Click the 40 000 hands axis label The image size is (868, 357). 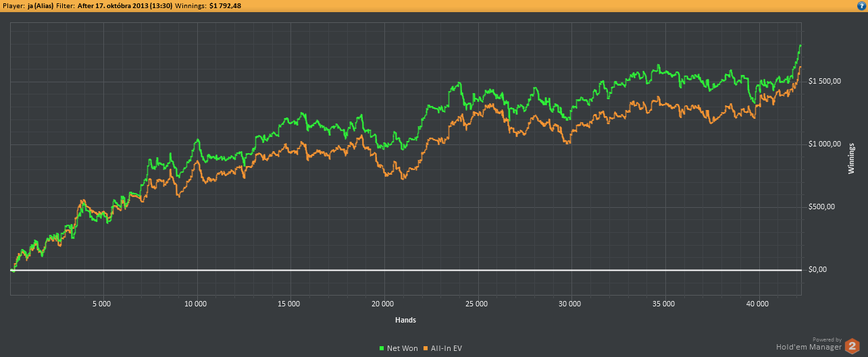[x=758, y=304]
